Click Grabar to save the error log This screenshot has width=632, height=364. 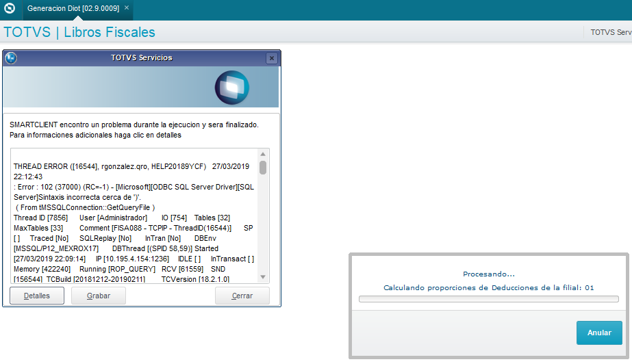[99, 296]
